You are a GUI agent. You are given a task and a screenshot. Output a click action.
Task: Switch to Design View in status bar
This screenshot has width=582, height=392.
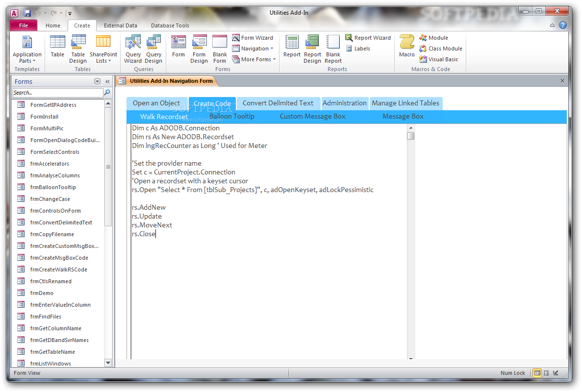(556, 373)
